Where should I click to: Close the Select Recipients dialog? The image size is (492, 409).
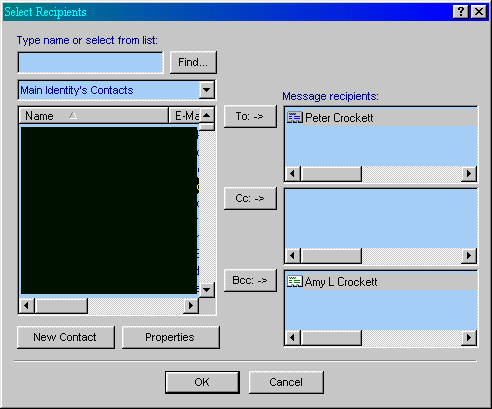click(479, 12)
